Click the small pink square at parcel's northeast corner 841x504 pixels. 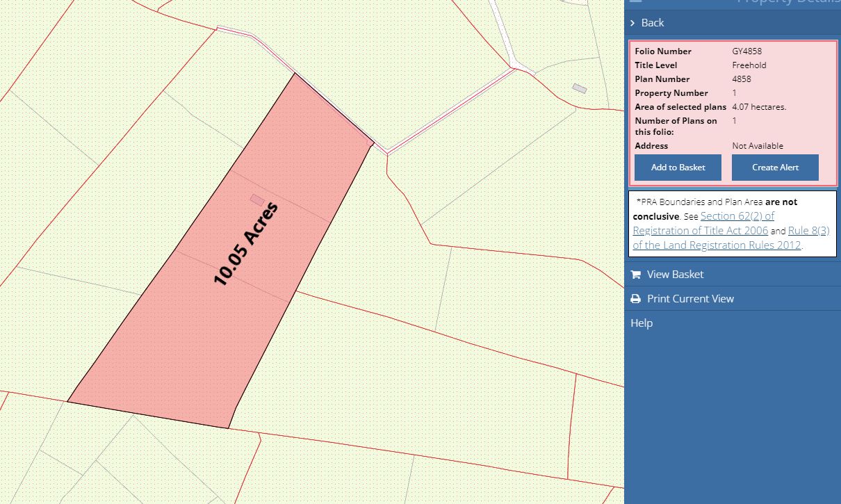(x=369, y=141)
